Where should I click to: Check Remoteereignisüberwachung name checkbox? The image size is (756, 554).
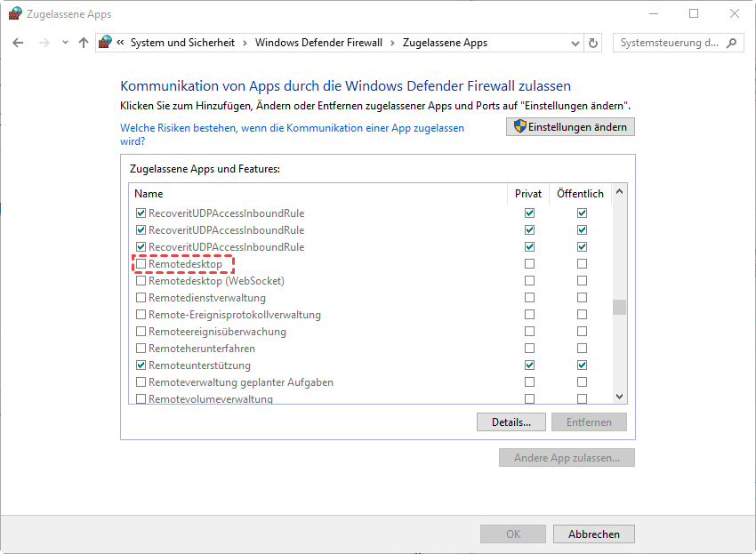(x=141, y=331)
